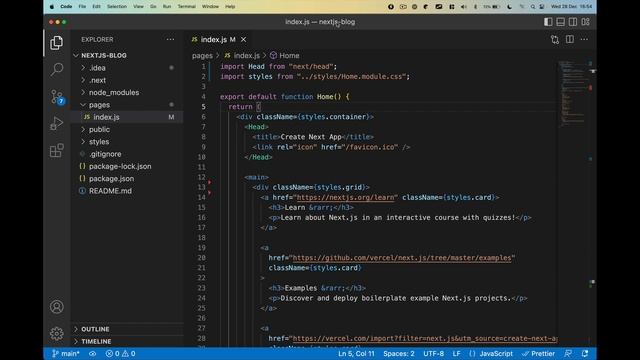Open Run and Debug view
The image size is (640, 360).
pos(57,123)
